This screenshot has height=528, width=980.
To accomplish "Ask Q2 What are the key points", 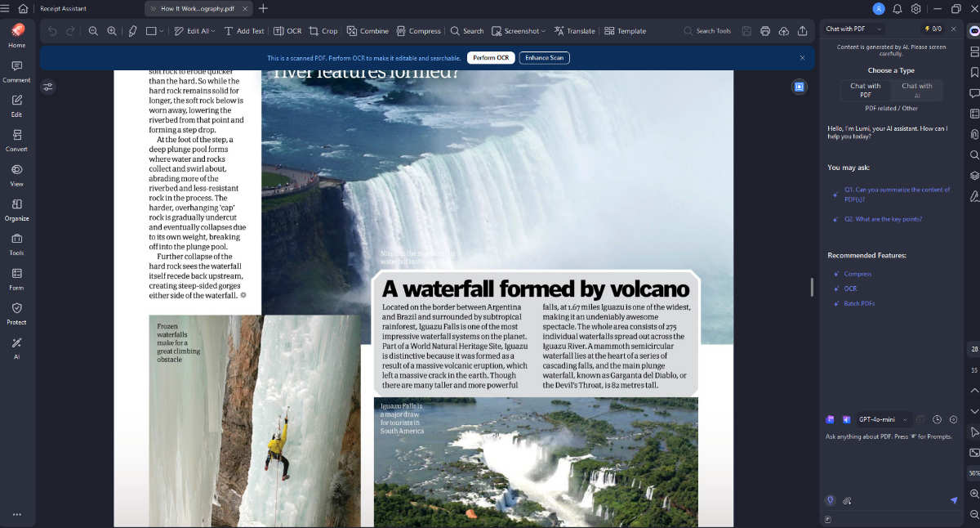I will pyautogui.click(x=883, y=219).
